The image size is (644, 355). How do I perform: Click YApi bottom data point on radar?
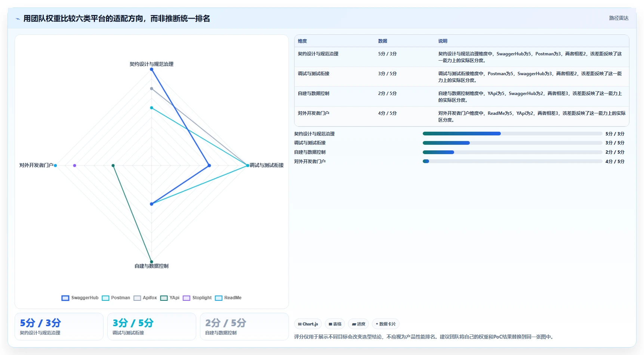click(151, 261)
